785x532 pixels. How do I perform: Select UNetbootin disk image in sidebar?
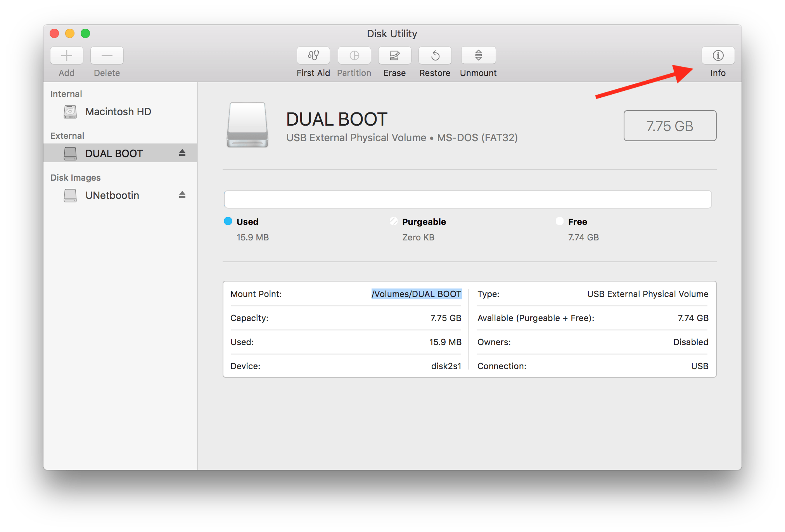coord(112,195)
